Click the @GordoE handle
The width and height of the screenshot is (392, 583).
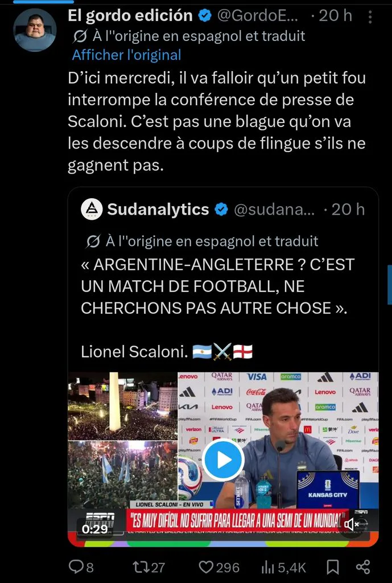coord(257,15)
